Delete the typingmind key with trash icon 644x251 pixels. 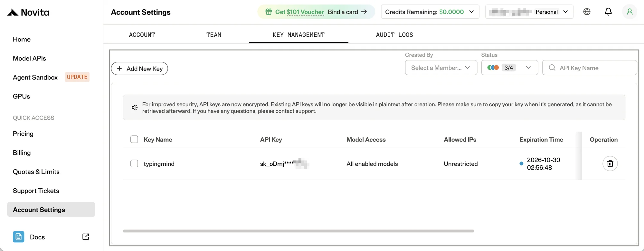610,163
